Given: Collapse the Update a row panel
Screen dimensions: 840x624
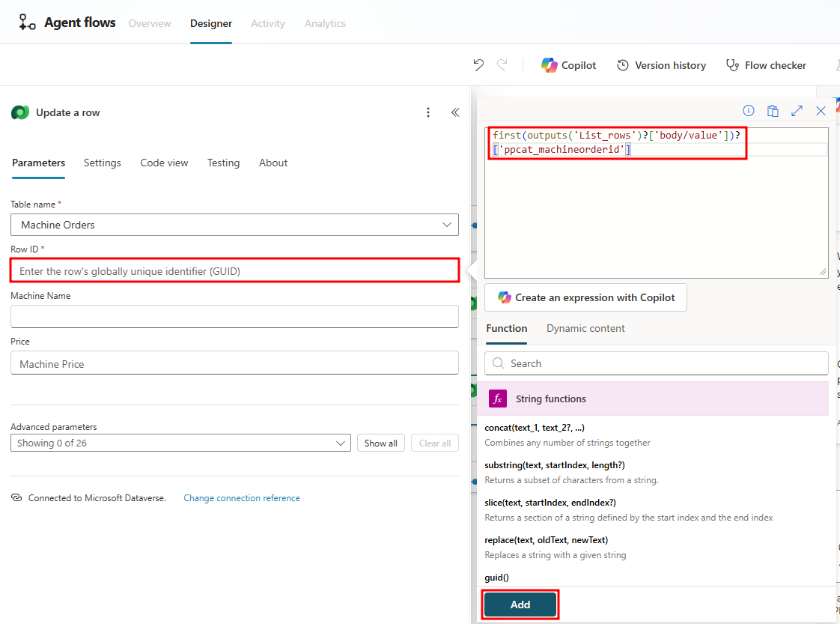Looking at the screenshot, I should pos(455,112).
